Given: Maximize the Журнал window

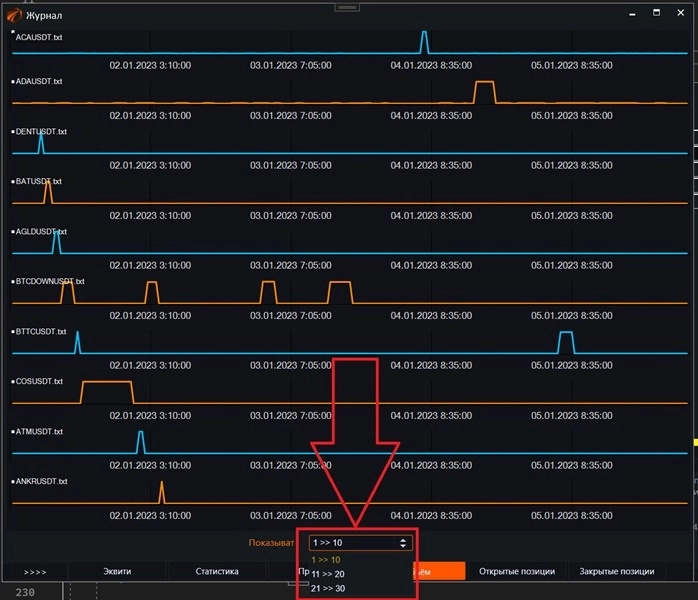Looking at the screenshot, I should 657,13.
